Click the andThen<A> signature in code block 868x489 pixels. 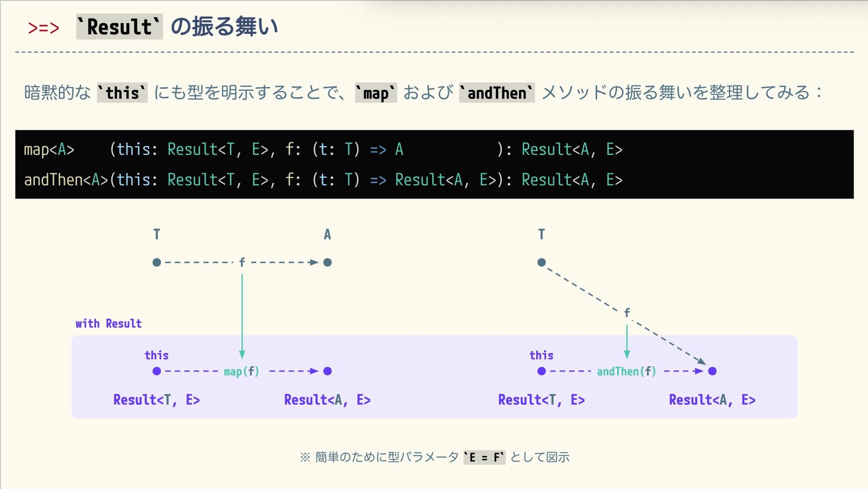click(66, 180)
